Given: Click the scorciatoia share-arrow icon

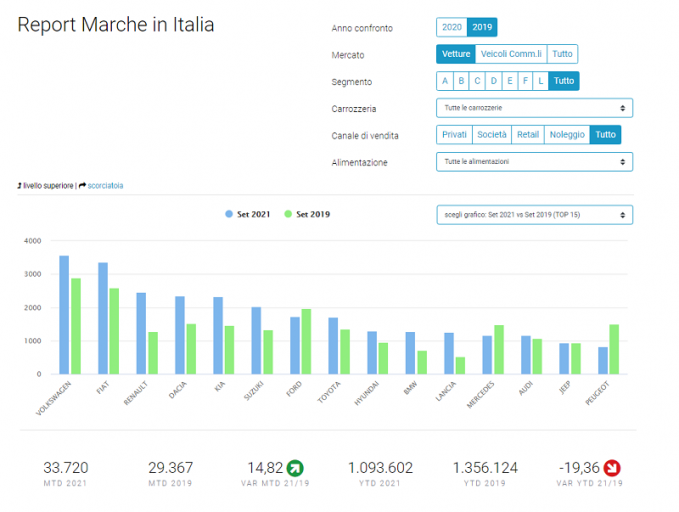Looking at the screenshot, I should tap(82, 186).
